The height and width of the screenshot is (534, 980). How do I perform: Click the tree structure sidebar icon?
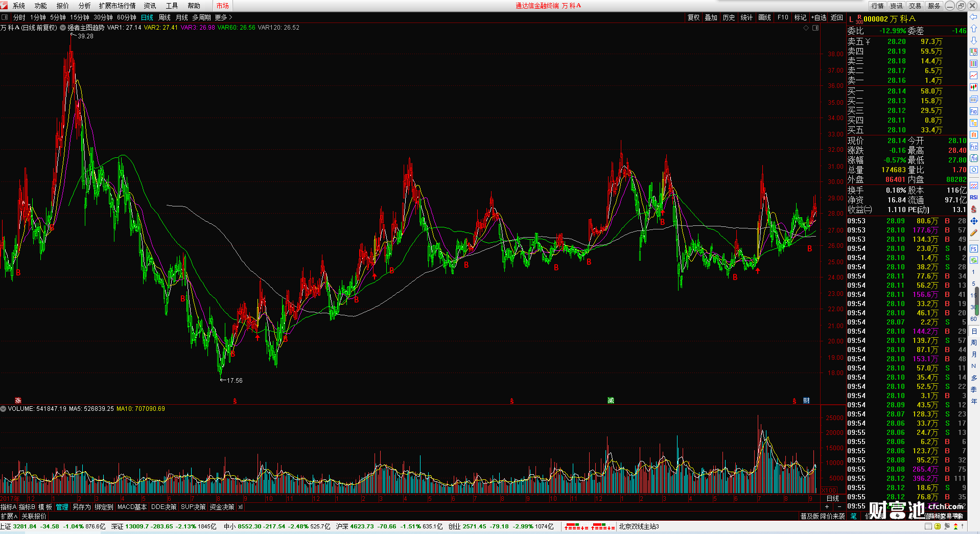tap(974, 123)
